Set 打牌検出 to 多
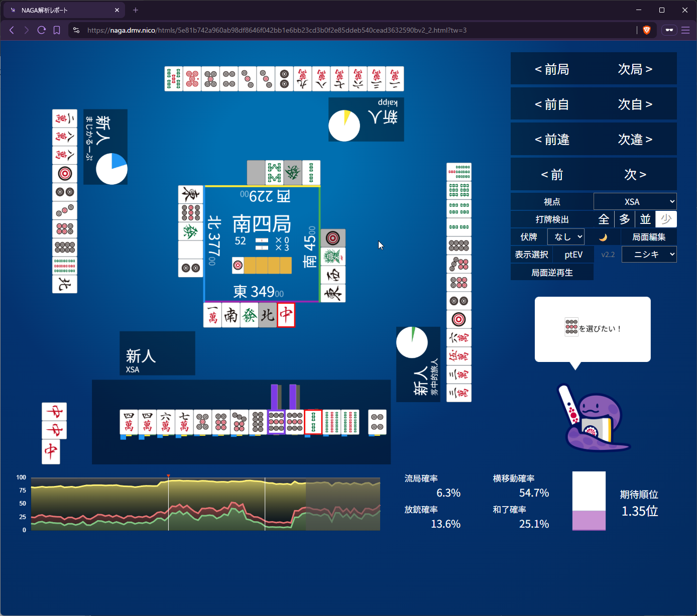The height and width of the screenshot is (616, 697). (625, 219)
